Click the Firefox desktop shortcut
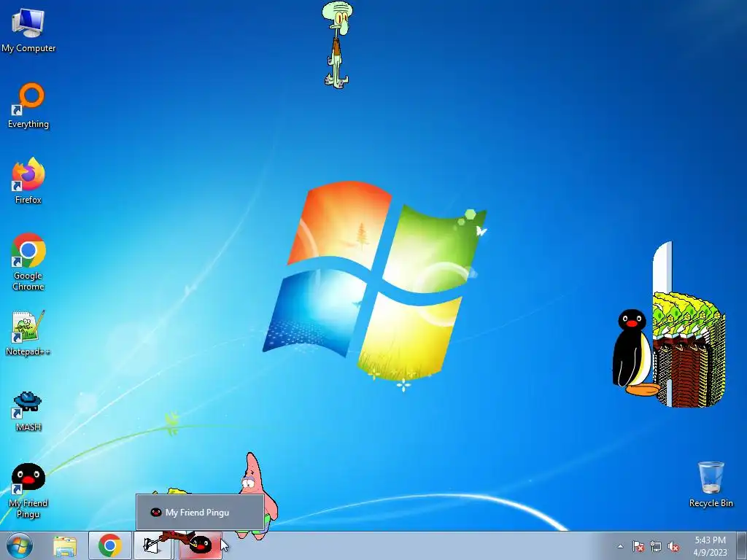This screenshot has width=747, height=560. (x=28, y=181)
